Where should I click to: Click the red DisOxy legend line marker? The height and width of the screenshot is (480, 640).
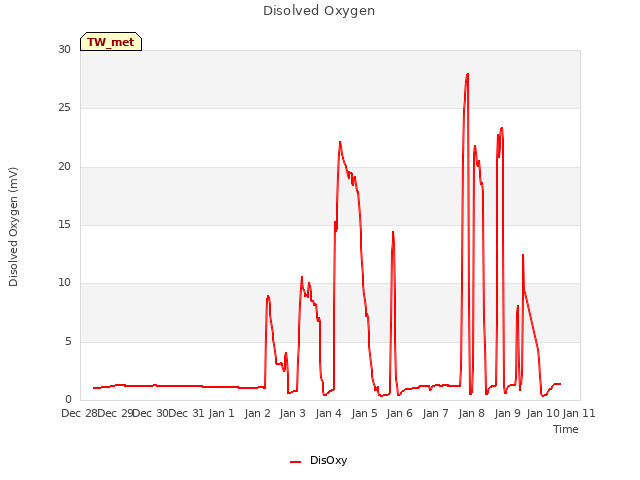(x=296, y=462)
